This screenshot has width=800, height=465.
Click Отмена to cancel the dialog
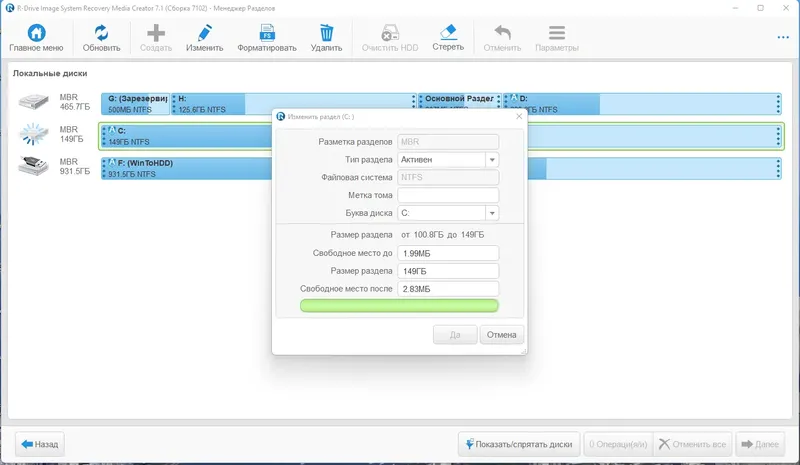click(x=502, y=335)
